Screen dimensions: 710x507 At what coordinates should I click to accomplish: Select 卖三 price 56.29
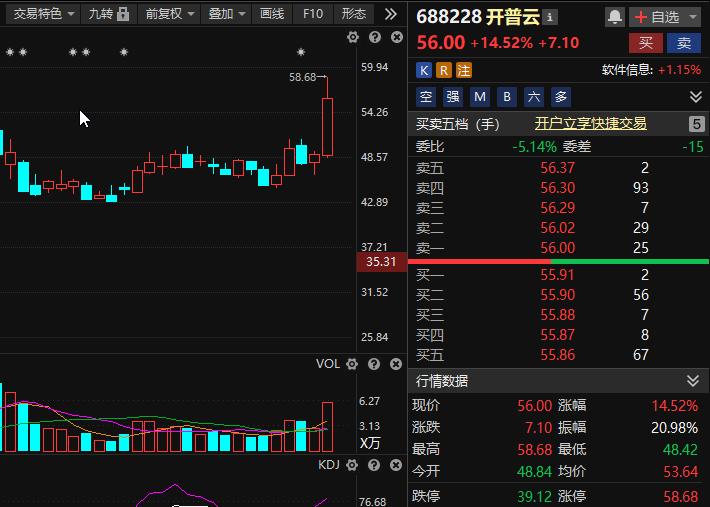tap(557, 208)
